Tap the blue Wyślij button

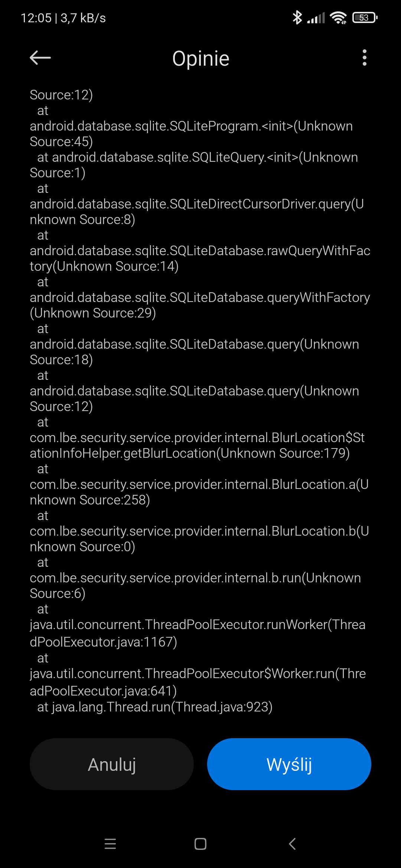289,764
